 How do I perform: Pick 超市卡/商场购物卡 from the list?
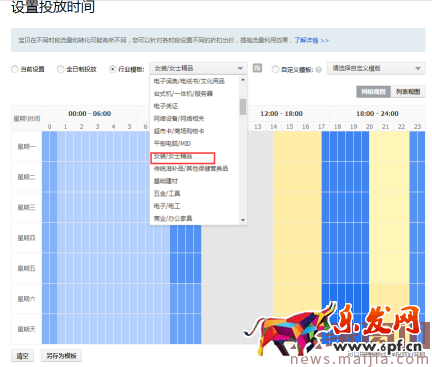(x=179, y=131)
